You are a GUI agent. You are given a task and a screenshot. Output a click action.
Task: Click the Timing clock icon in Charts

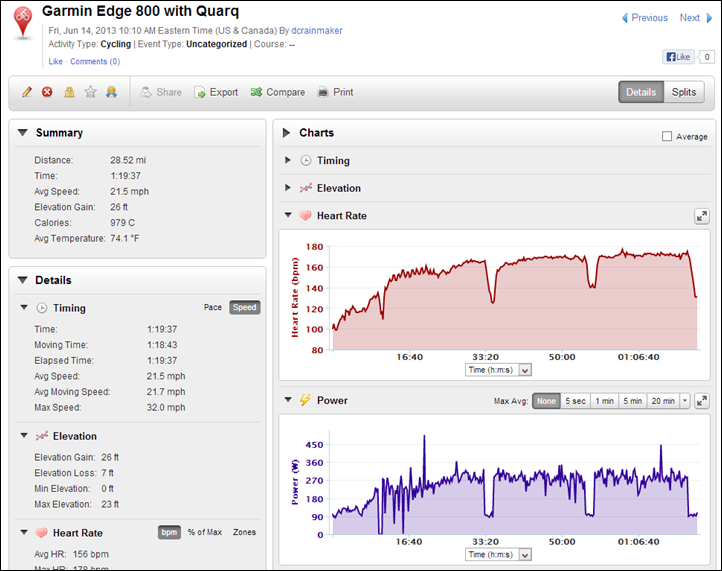[x=306, y=160]
